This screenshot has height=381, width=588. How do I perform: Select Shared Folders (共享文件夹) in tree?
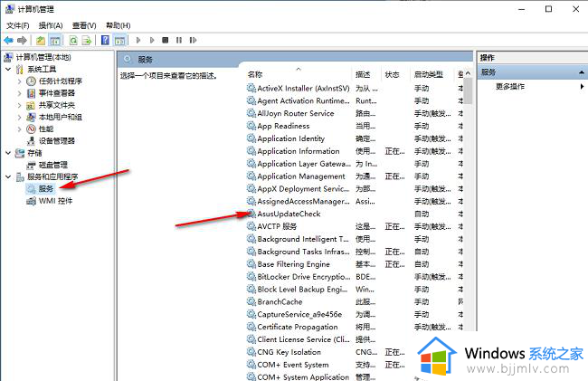(57, 105)
